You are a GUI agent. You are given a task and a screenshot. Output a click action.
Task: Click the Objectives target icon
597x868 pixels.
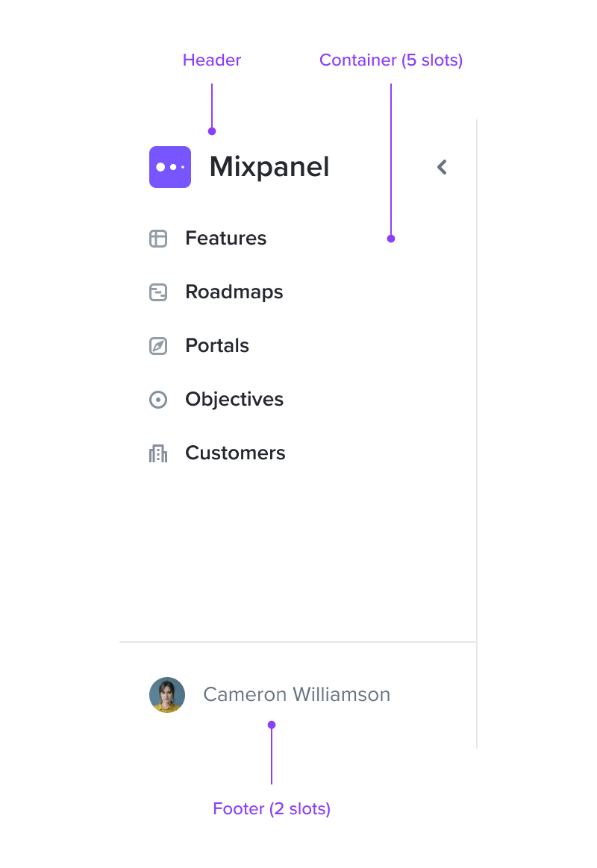(158, 400)
